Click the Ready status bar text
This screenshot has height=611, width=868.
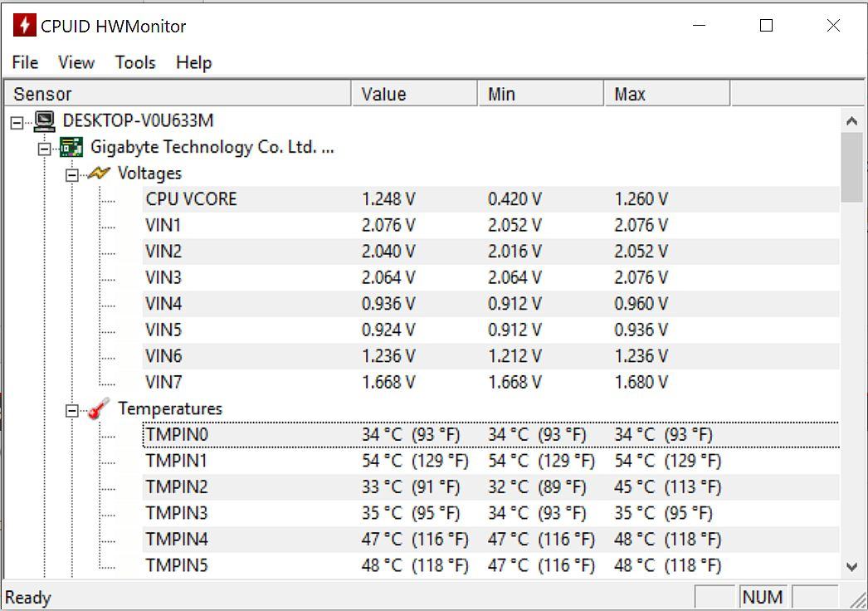point(28,598)
